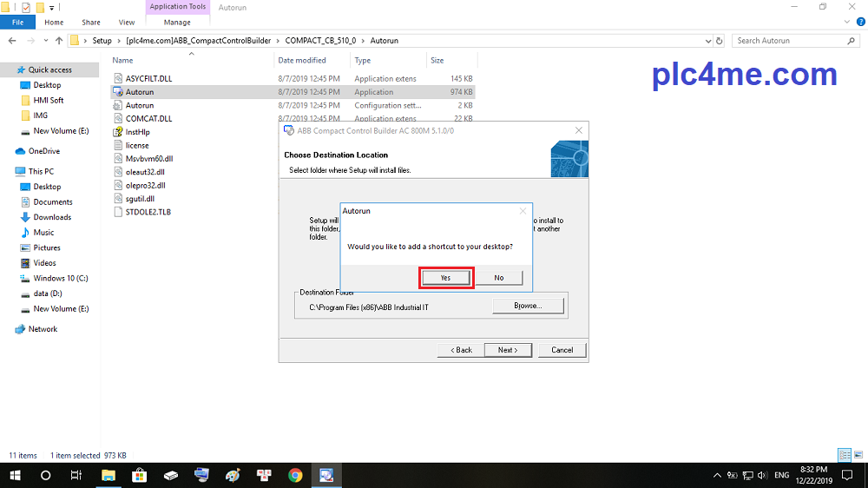Click No in the Autorun dialog
This screenshot has width=868, height=488.
[499, 278]
